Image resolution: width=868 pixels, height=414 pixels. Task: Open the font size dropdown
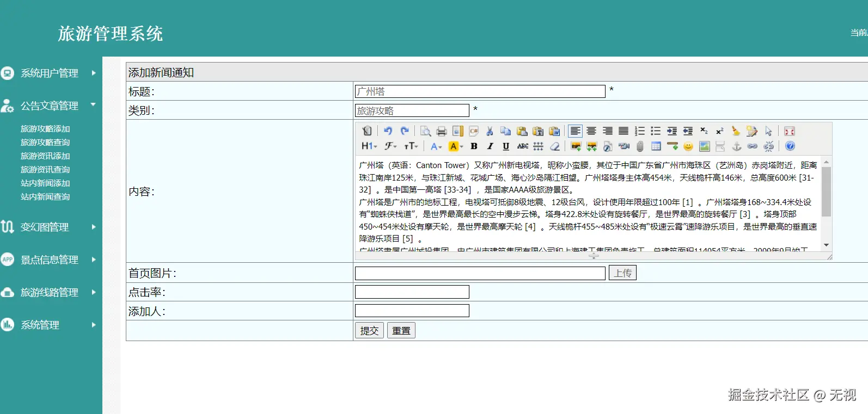click(411, 146)
